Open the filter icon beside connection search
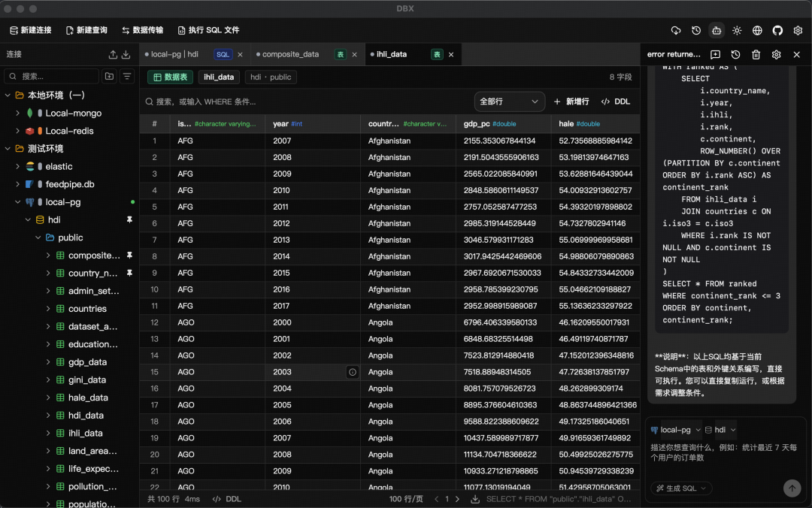Image resolution: width=812 pixels, height=508 pixels. point(127,77)
